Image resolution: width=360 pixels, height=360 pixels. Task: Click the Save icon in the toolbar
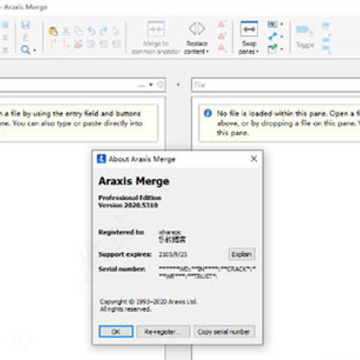tap(25, 25)
